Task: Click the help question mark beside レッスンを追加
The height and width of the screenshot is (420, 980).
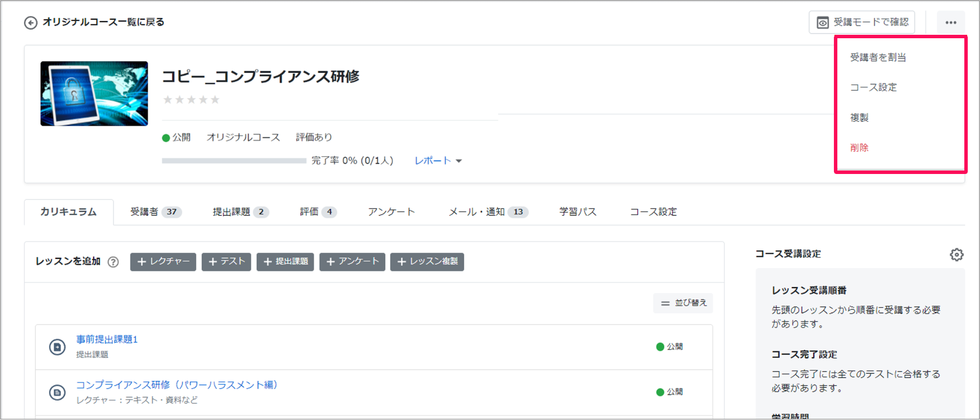Action: click(x=113, y=262)
